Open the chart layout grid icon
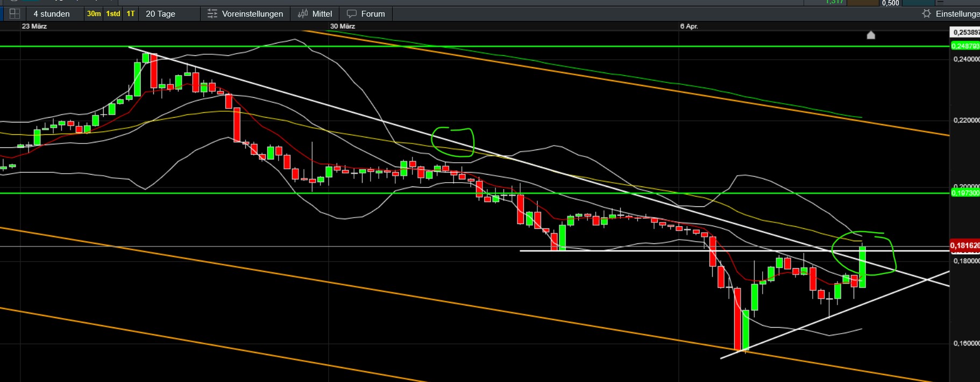 pyautogui.click(x=15, y=14)
